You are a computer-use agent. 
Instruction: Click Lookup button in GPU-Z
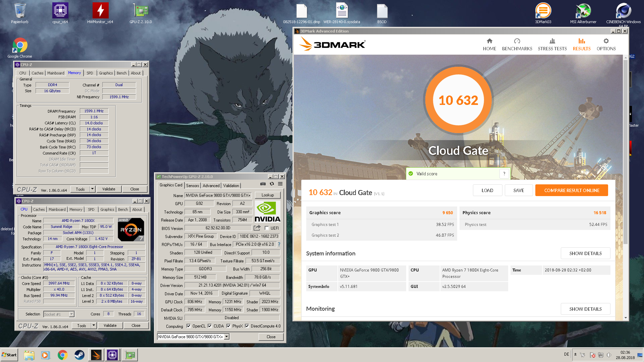268,195
